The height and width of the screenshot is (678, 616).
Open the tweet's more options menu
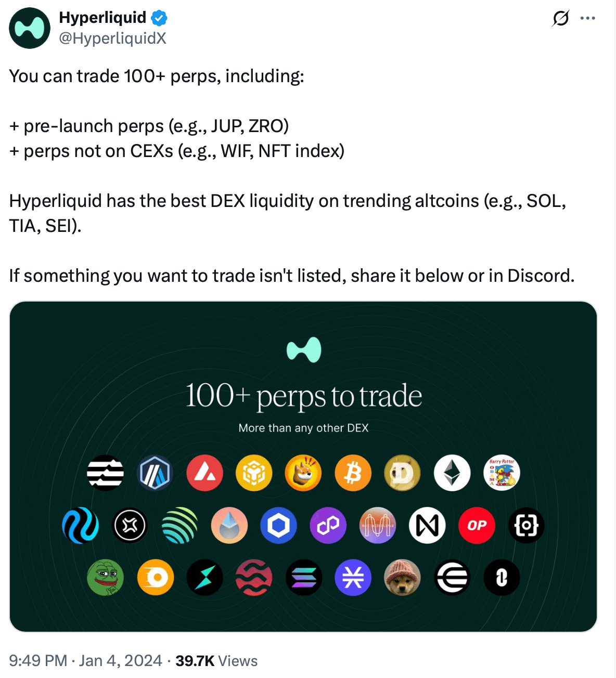587,17
